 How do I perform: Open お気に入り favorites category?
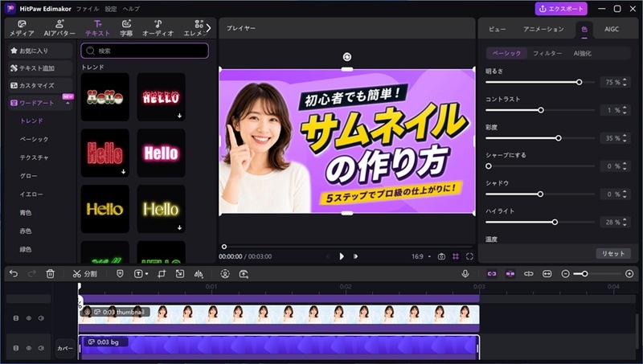click(40, 51)
